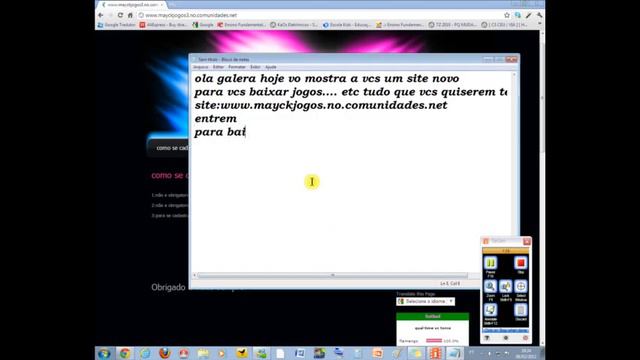Open the Windows Start menu
The height and width of the screenshot is (360, 640).
[x=104, y=353]
